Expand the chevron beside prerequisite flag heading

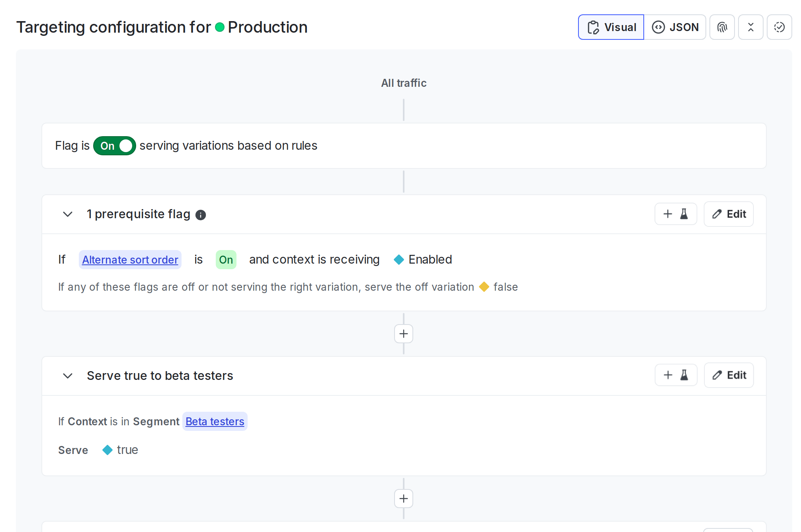(x=68, y=214)
